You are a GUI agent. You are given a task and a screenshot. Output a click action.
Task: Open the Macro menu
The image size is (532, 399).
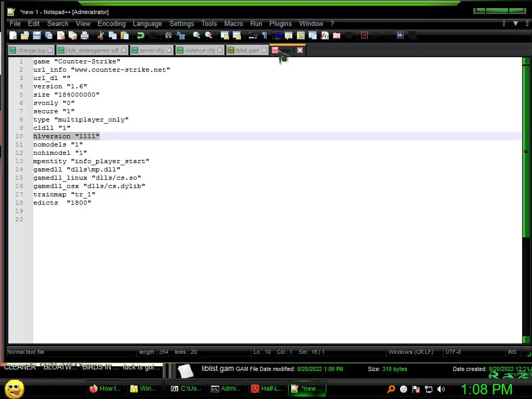click(x=233, y=23)
